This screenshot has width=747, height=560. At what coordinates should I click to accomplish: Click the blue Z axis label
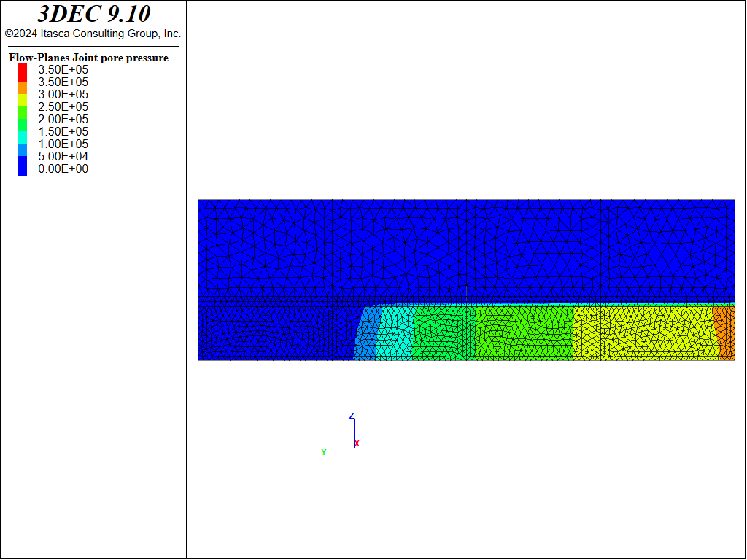(352, 416)
